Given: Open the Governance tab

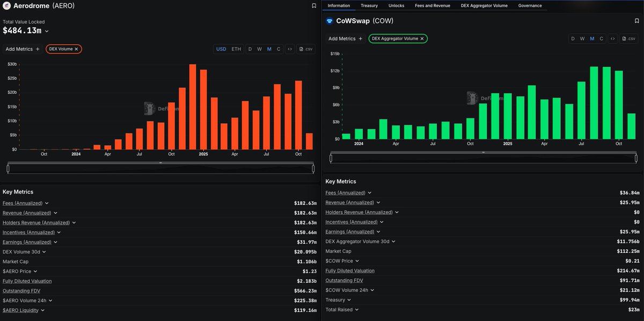Looking at the screenshot, I should pos(530,5).
